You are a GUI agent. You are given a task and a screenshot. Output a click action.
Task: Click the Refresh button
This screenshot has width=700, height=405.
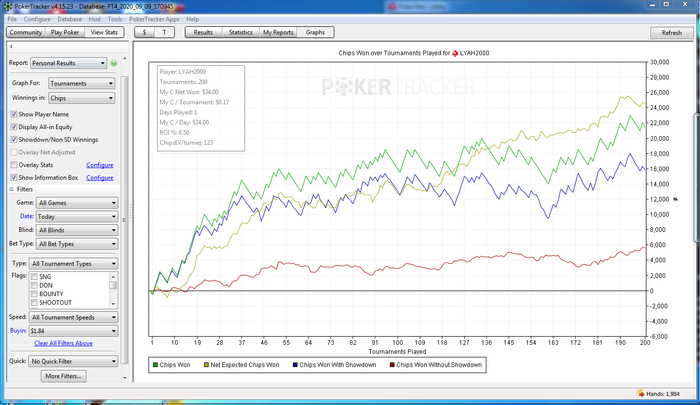pos(671,33)
